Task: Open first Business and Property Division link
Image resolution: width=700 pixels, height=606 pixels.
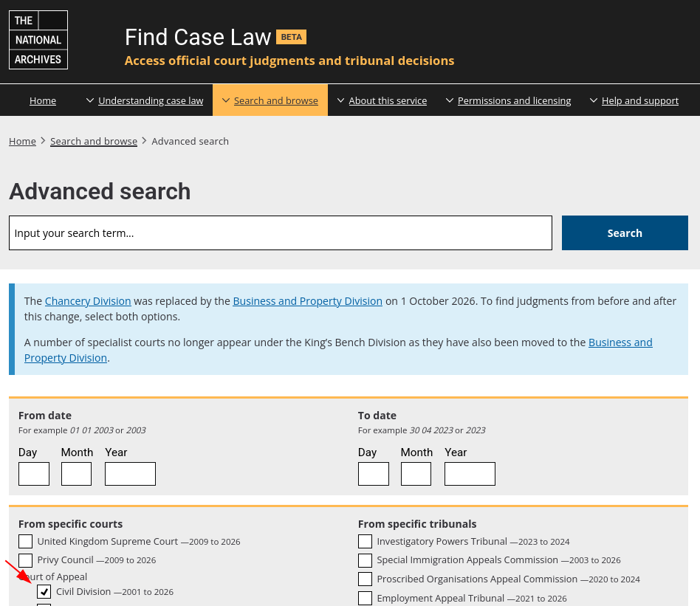Action: (308, 301)
